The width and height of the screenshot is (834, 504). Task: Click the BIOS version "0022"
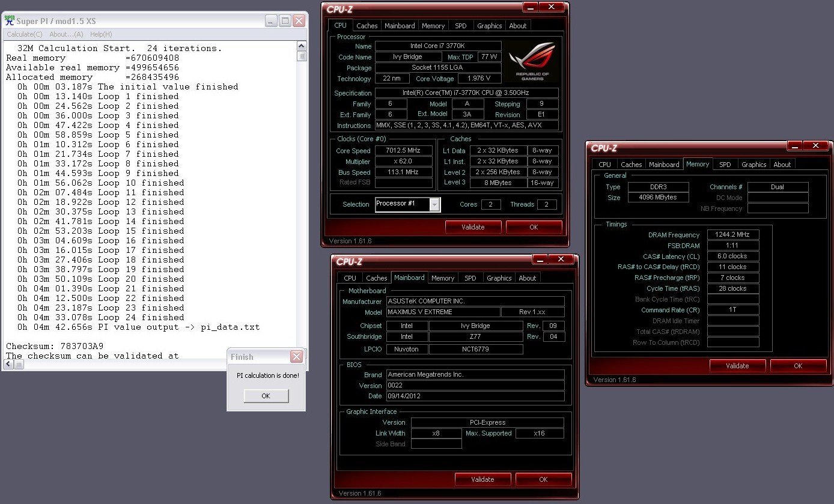pyautogui.click(x=476, y=386)
